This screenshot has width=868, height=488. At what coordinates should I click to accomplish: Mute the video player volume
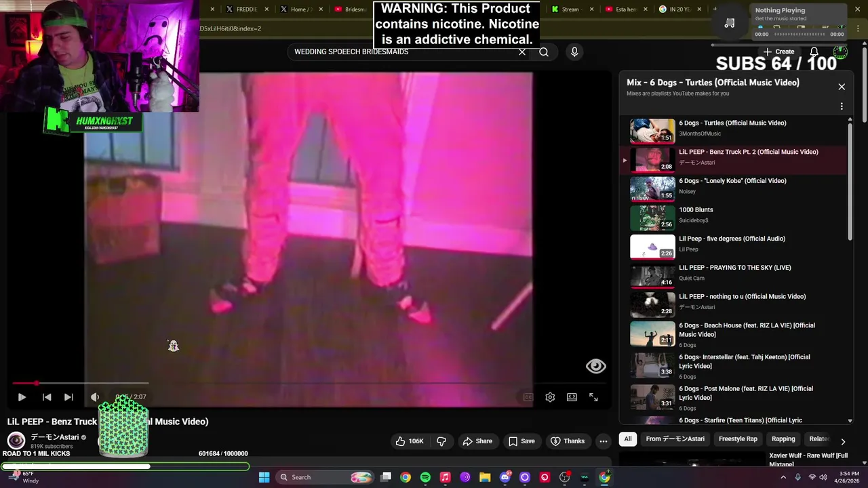click(95, 397)
